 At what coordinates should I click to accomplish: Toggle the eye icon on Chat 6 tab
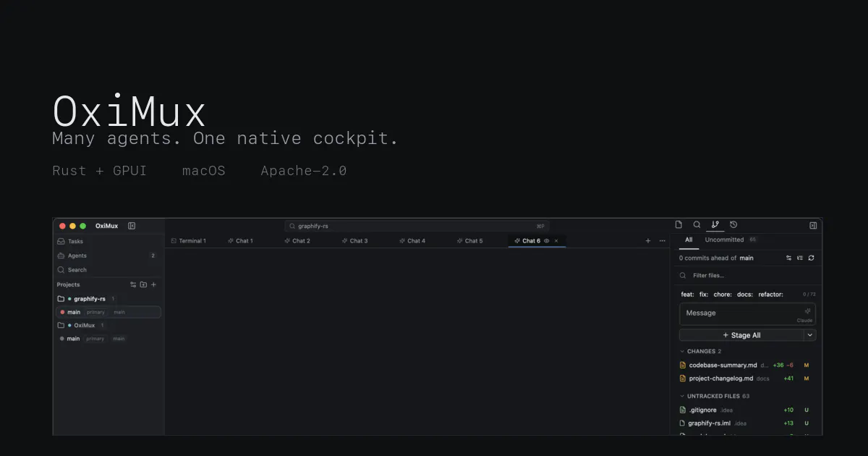pos(547,241)
